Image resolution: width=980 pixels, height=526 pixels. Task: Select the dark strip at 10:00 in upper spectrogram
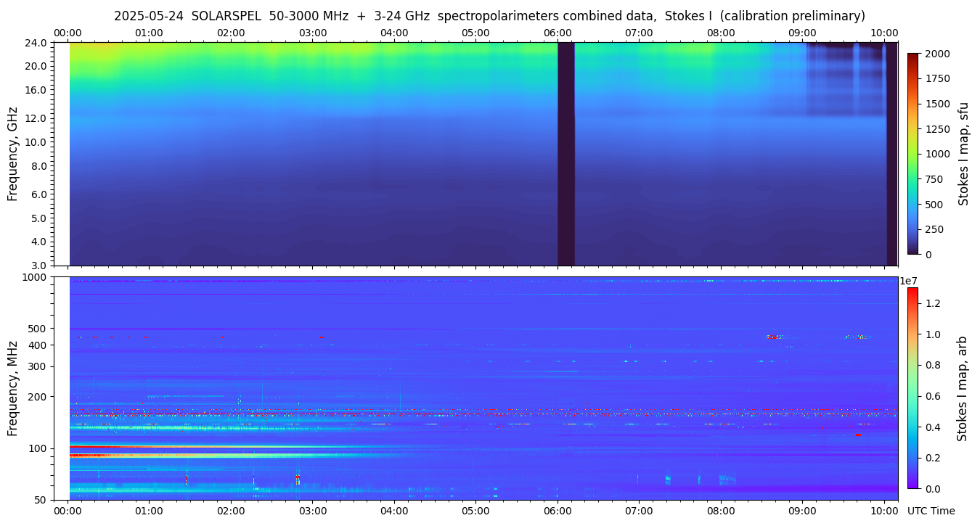pos(891,154)
